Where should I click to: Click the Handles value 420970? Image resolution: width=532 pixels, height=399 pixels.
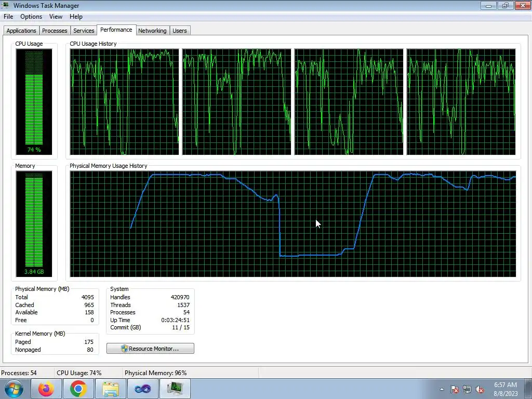click(x=180, y=297)
